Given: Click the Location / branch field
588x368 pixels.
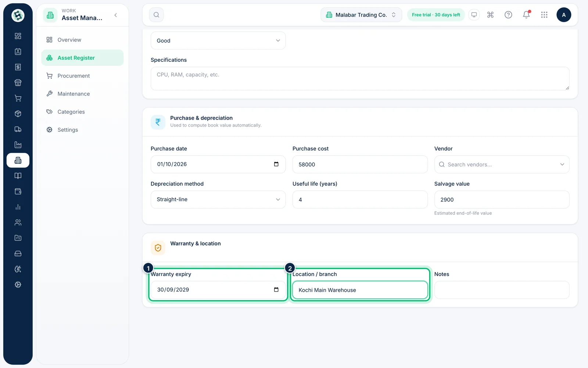Looking at the screenshot, I should click(x=360, y=290).
